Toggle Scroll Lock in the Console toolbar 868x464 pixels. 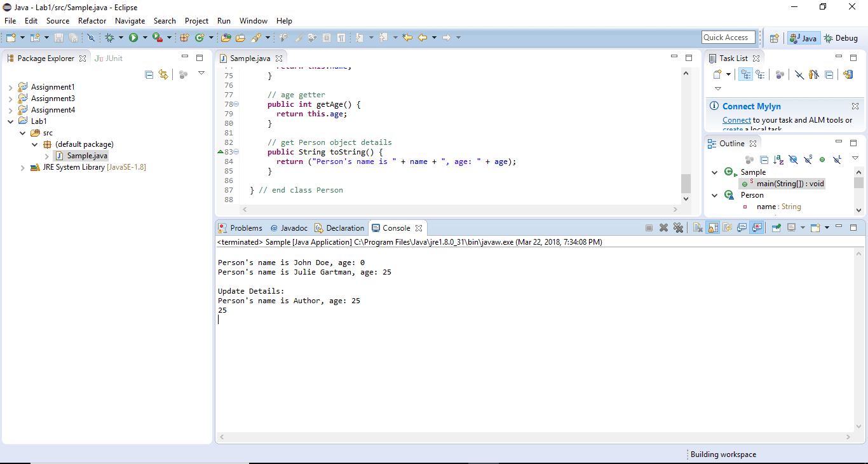click(712, 227)
